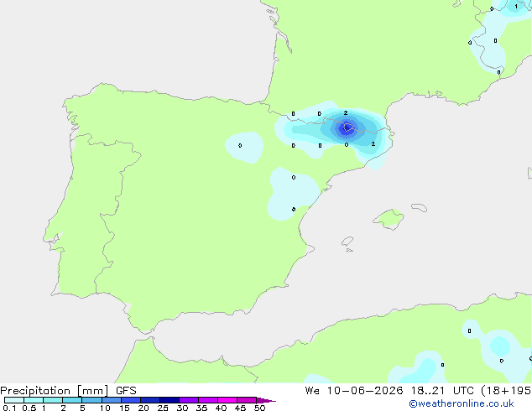Click the 'Precipitation [mm]' legend title
532x411 pixels.
pyautogui.click(x=54, y=391)
